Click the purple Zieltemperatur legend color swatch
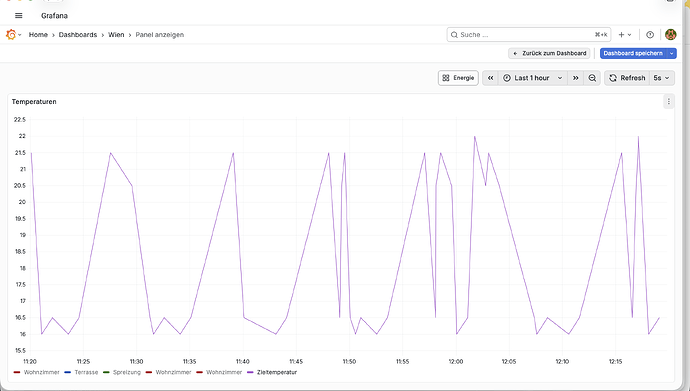 250,372
